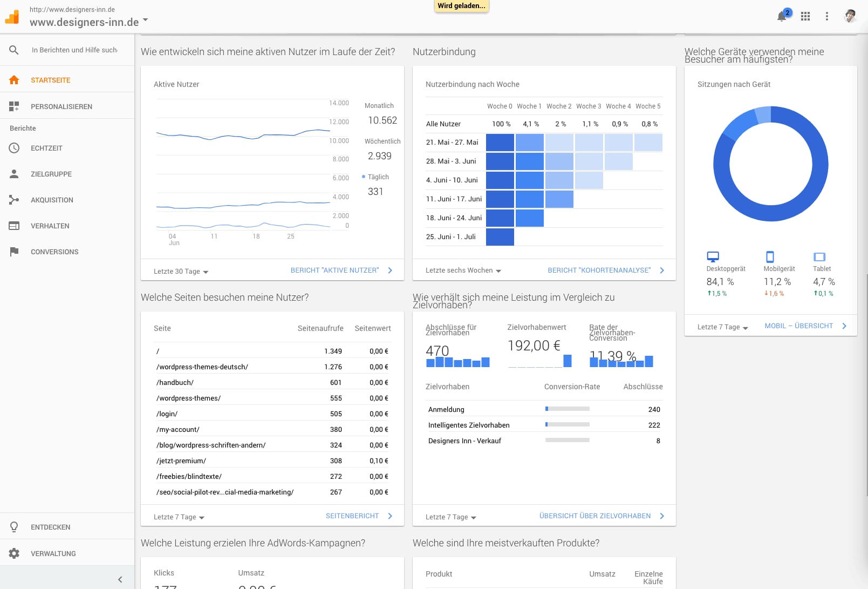Click the Entdecken lightbulb icon
Image resolution: width=868 pixels, height=589 pixels.
coord(14,527)
